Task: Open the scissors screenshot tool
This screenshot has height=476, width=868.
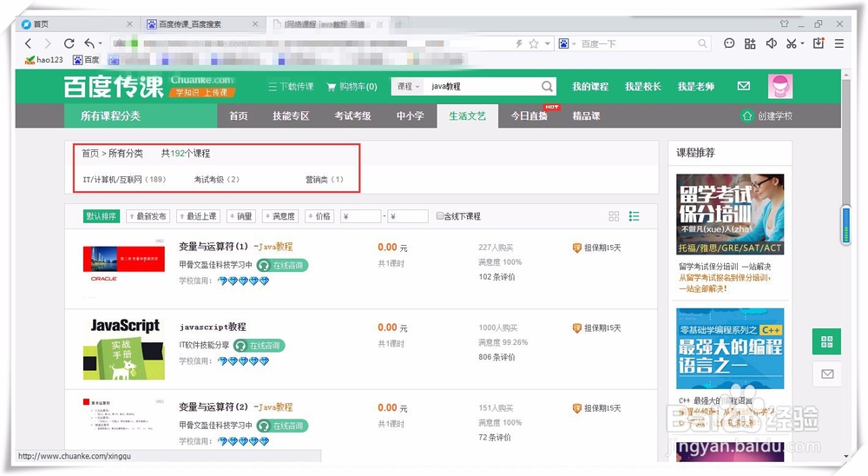Action: click(x=792, y=43)
